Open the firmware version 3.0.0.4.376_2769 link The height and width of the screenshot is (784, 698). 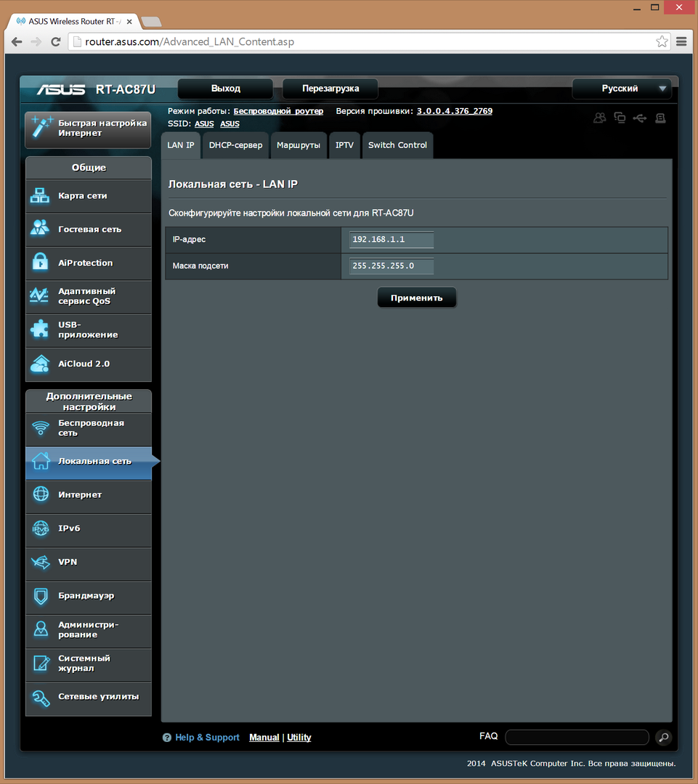[x=454, y=111]
